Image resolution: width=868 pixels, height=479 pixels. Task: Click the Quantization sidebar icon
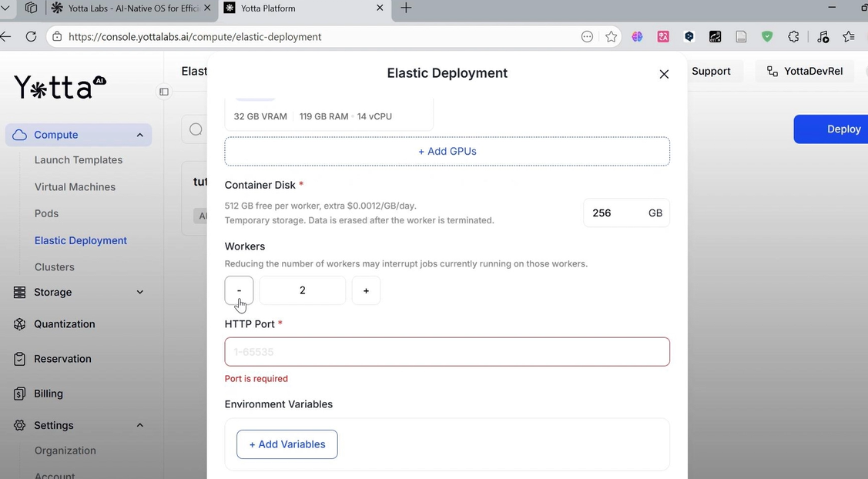20,324
